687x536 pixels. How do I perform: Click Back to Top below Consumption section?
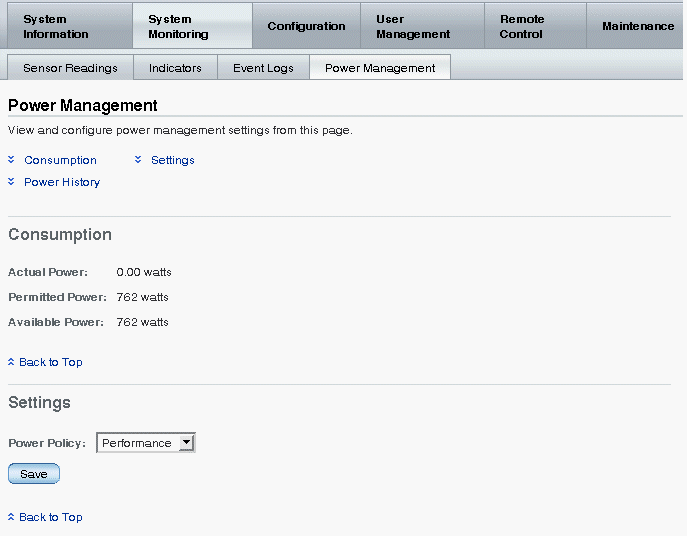point(51,362)
